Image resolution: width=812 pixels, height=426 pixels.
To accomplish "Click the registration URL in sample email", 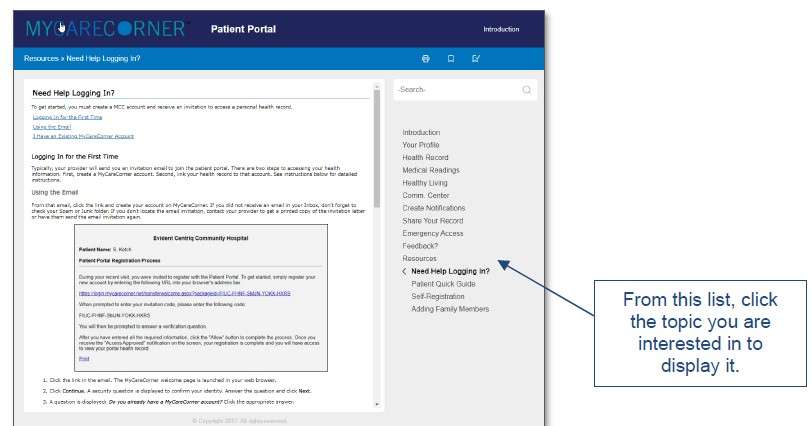I will (x=184, y=293).
